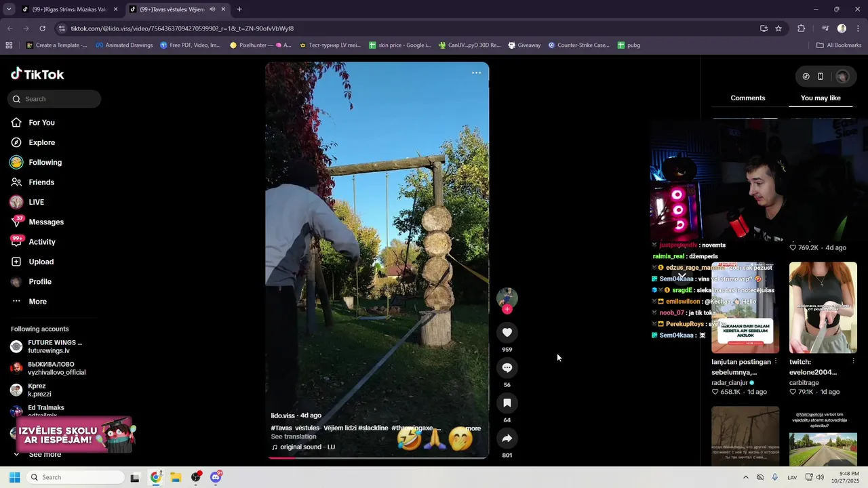Open the Chrome extensions puzzle icon
This screenshot has width=868, height=488.
801,28
